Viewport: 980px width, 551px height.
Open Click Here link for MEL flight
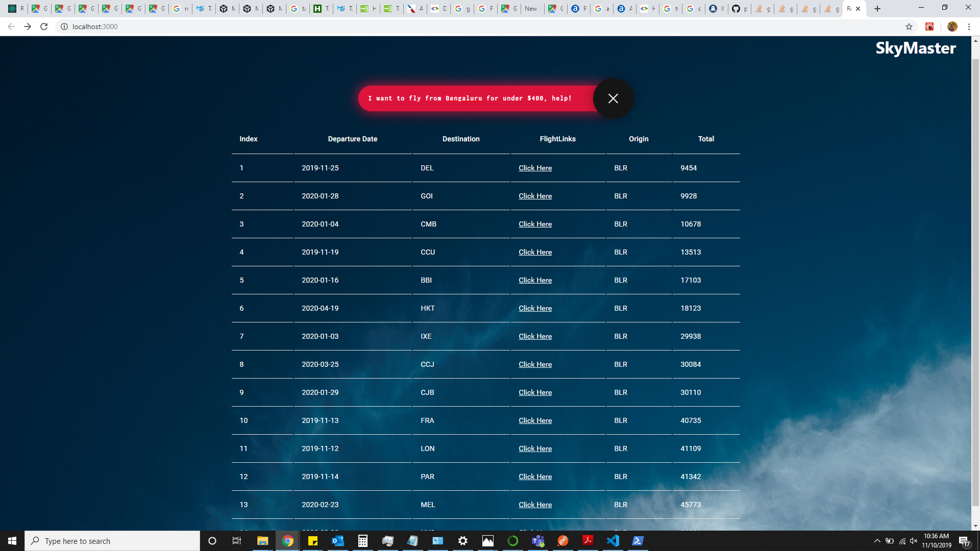(535, 505)
